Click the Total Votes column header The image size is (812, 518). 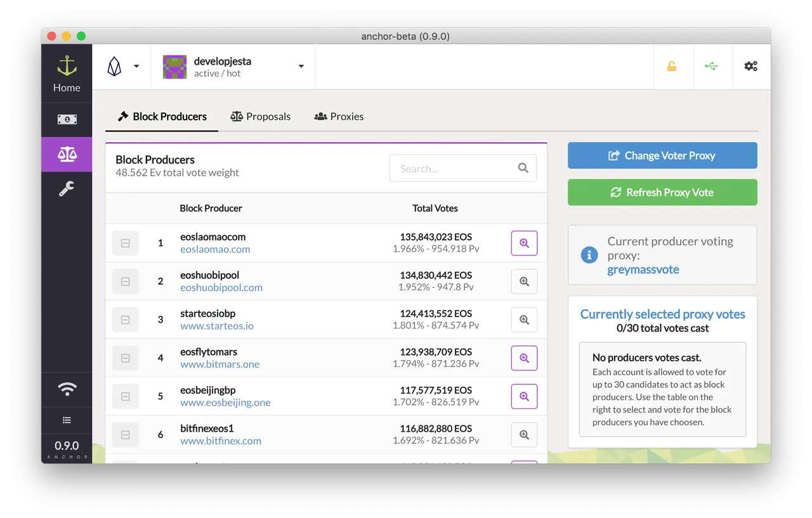(x=435, y=208)
